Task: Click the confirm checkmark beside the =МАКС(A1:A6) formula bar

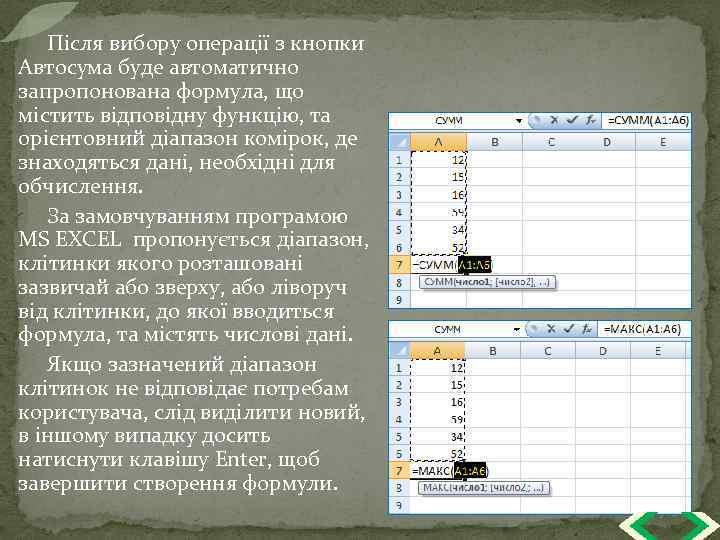Action: 569,329
